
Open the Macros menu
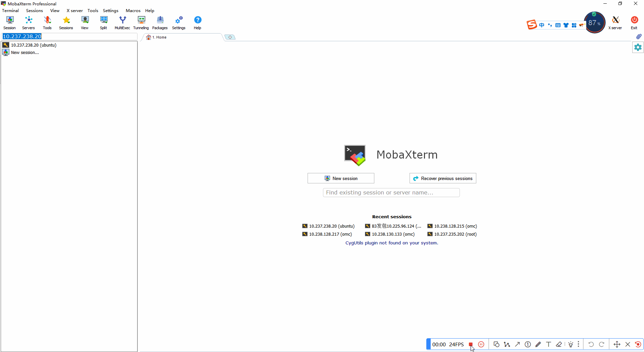coord(133,11)
